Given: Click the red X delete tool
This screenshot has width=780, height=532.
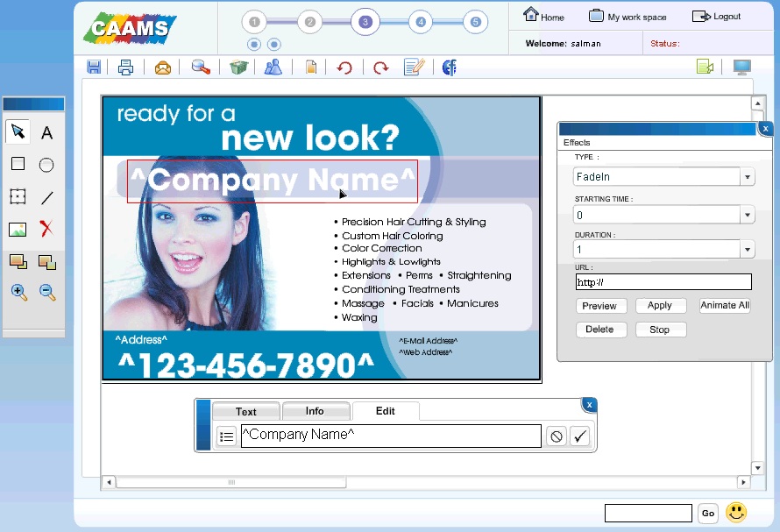Looking at the screenshot, I should pos(47,230).
